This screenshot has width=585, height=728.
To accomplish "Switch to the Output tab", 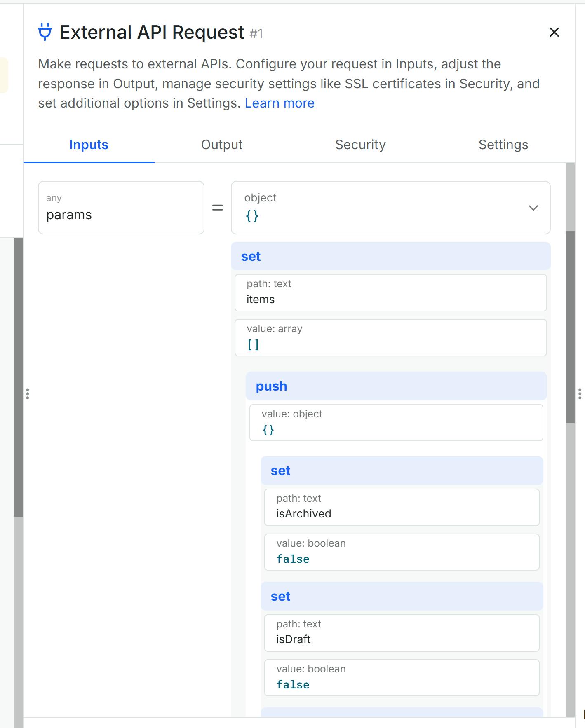I will coord(222,145).
